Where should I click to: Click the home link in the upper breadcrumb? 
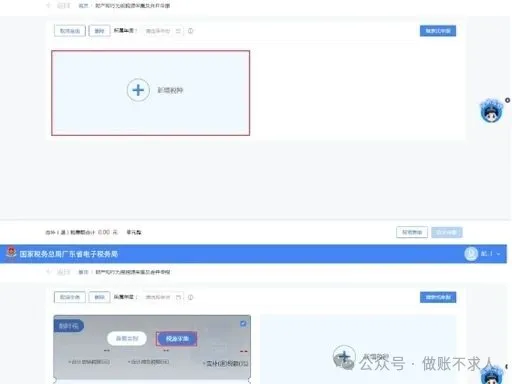tap(83, 6)
